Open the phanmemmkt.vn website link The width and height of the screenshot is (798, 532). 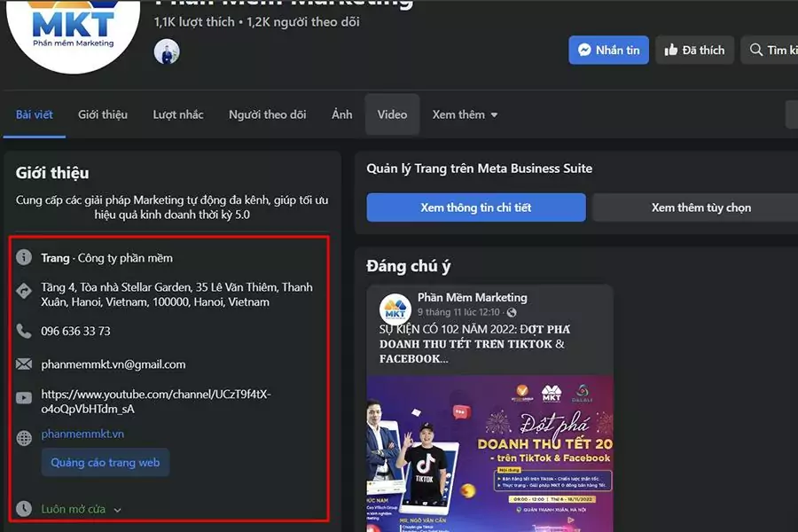click(82, 434)
